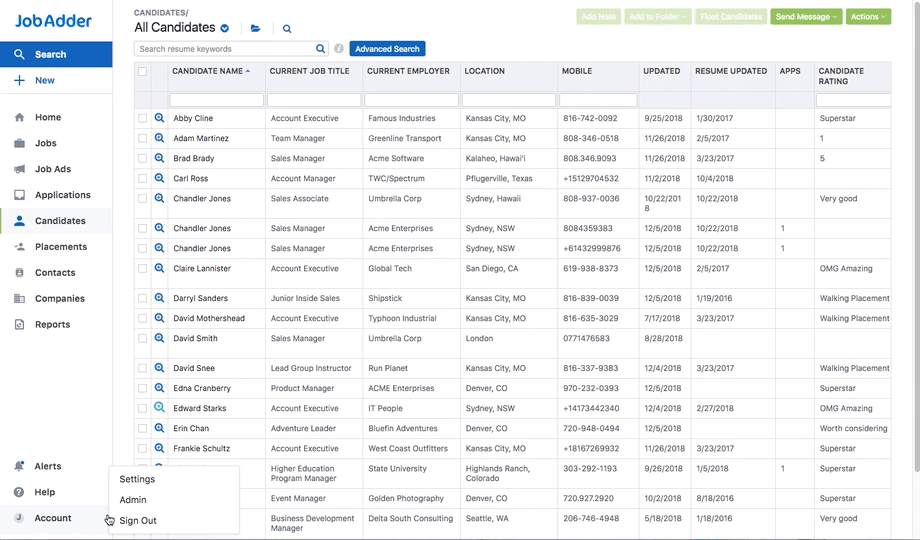Expand the Actions dropdown button

[x=868, y=17]
